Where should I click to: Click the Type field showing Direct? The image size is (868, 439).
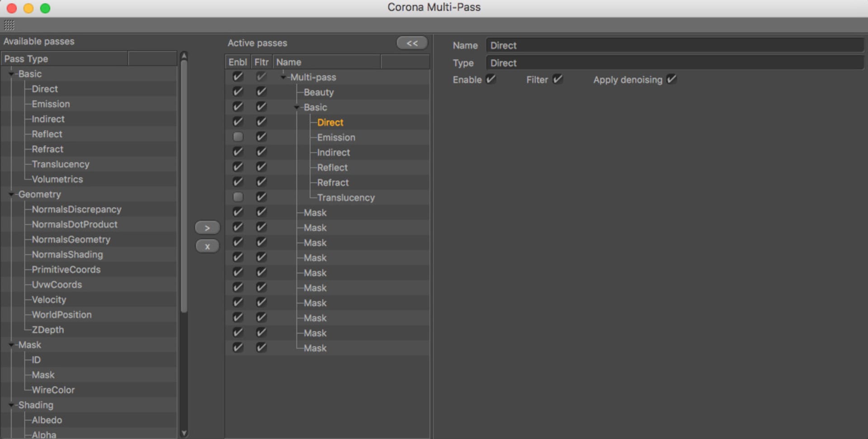(x=675, y=63)
